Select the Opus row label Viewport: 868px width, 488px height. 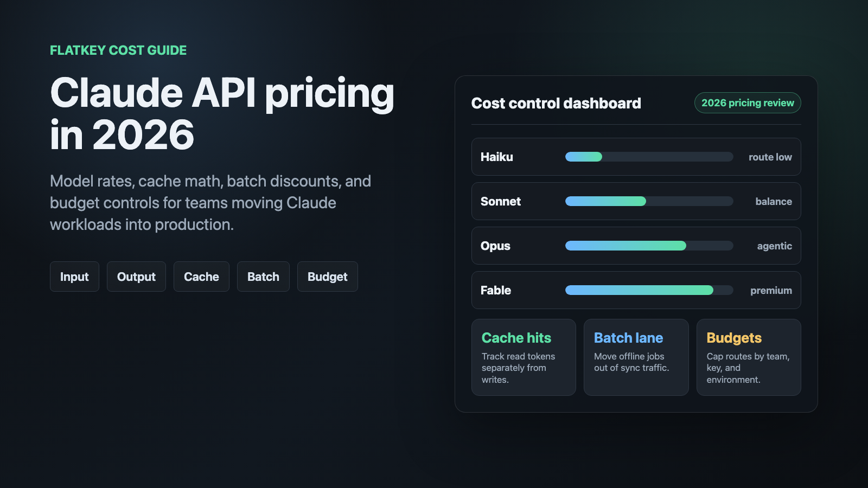(x=495, y=246)
